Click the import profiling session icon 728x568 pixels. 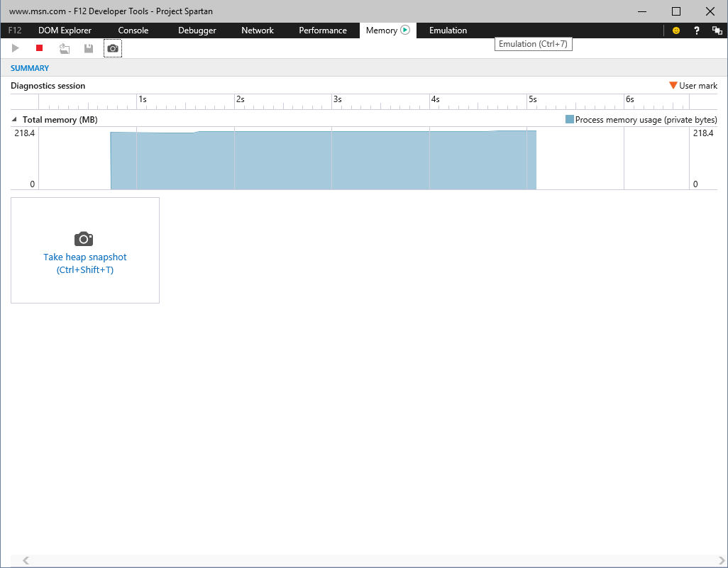pos(65,48)
